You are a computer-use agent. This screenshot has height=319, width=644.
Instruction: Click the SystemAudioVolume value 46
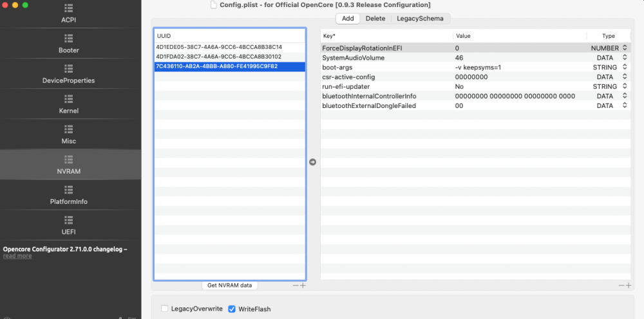(x=459, y=58)
